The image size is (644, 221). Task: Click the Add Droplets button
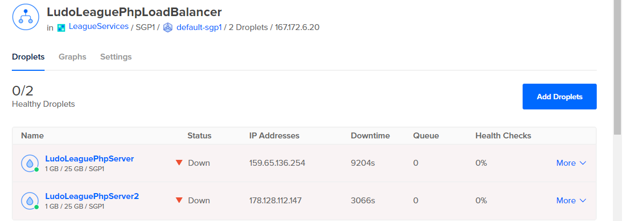point(559,97)
